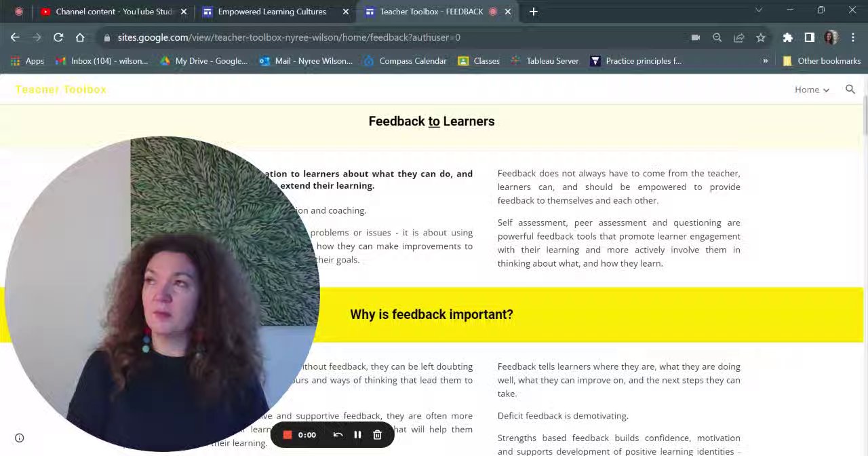The image size is (868, 456).
Task: Click the recording indicator dot on first tab
Action: 19,12
